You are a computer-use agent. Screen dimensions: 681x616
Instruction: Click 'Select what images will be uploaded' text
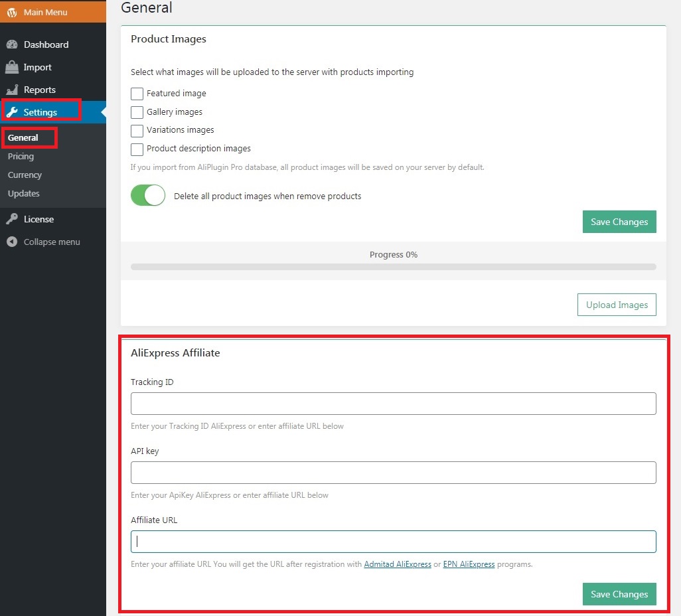point(272,72)
